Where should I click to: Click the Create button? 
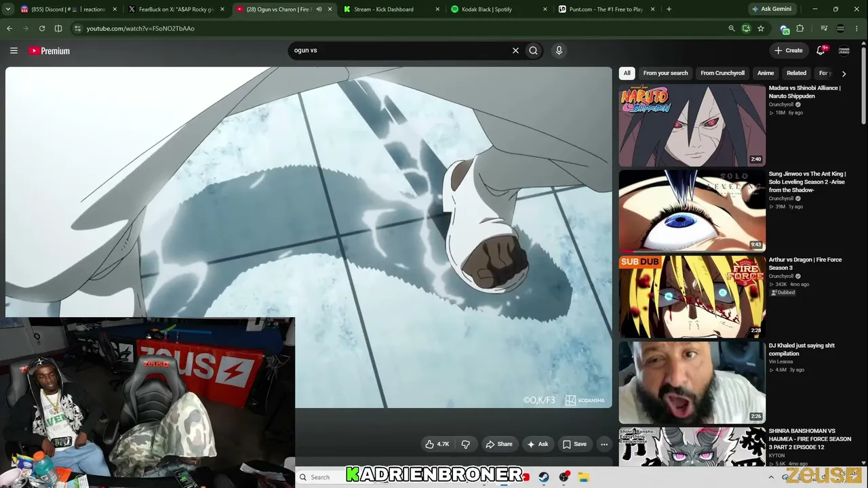tap(789, 50)
